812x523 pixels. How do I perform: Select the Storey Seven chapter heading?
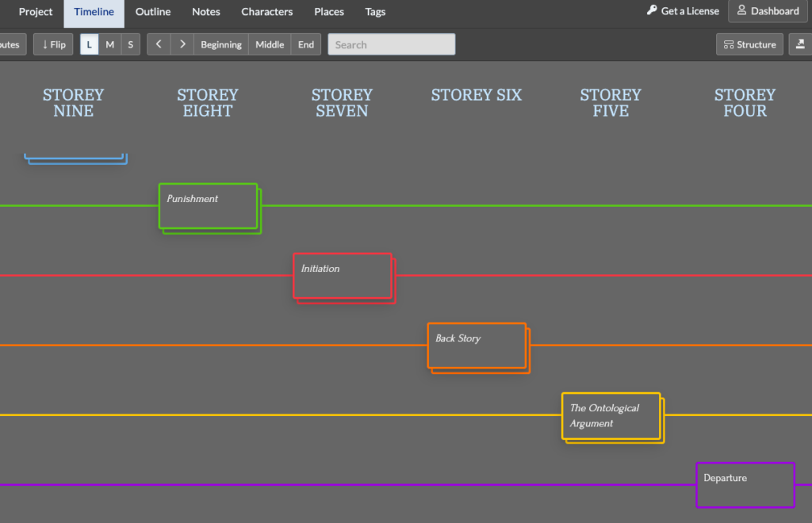click(x=342, y=102)
